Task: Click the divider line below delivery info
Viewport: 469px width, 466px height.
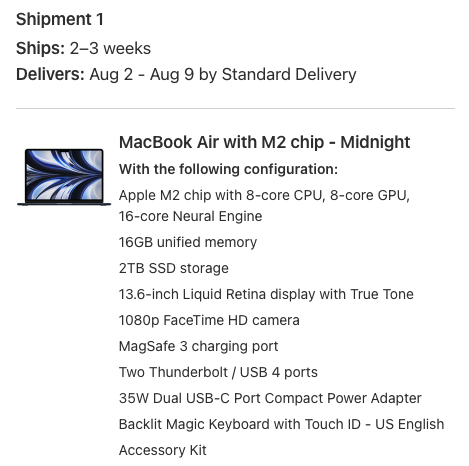Action: click(x=235, y=108)
